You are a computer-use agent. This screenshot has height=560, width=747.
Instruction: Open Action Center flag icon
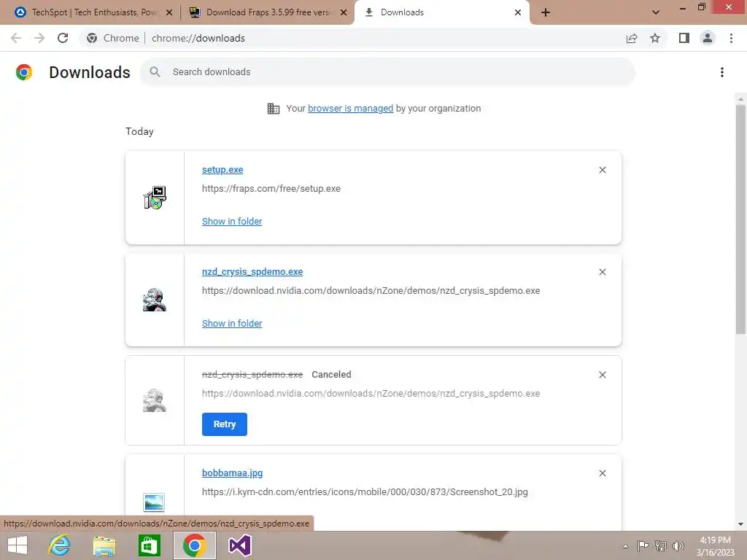point(643,545)
